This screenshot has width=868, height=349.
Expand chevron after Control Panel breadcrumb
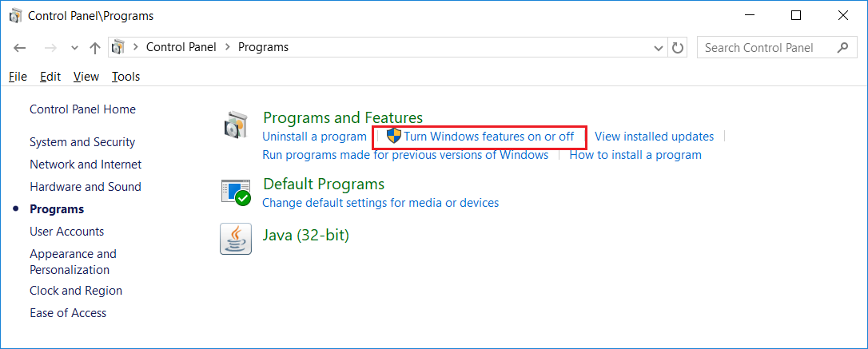pyautogui.click(x=227, y=48)
